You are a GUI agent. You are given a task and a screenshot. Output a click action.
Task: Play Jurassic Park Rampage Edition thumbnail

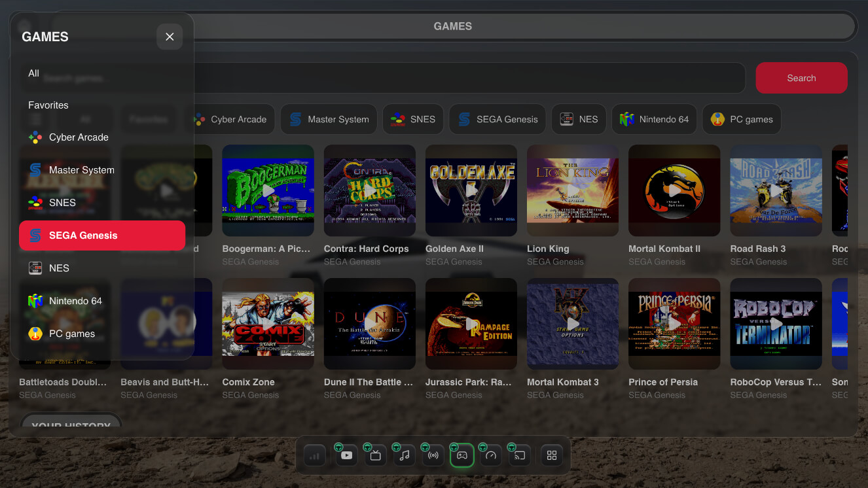coord(471,324)
